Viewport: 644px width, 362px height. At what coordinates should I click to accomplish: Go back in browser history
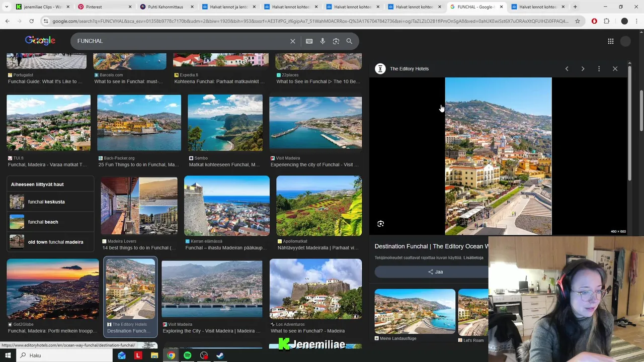[7, 21]
